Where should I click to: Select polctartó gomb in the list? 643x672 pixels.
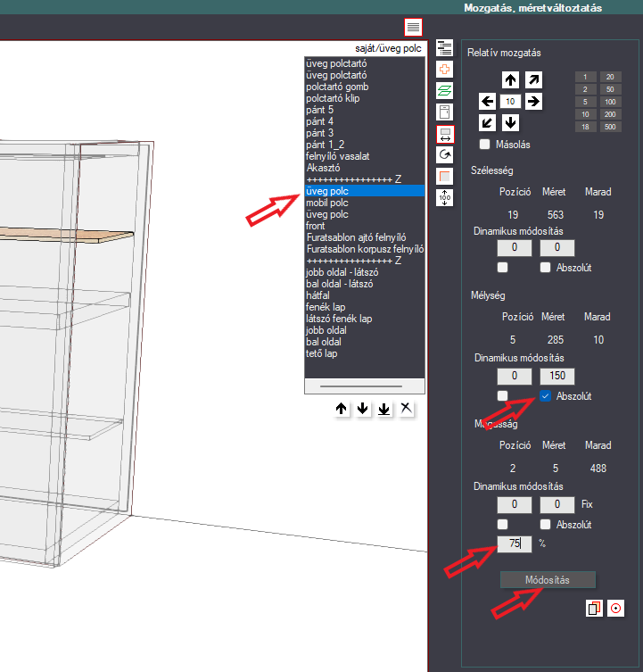pos(365,87)
